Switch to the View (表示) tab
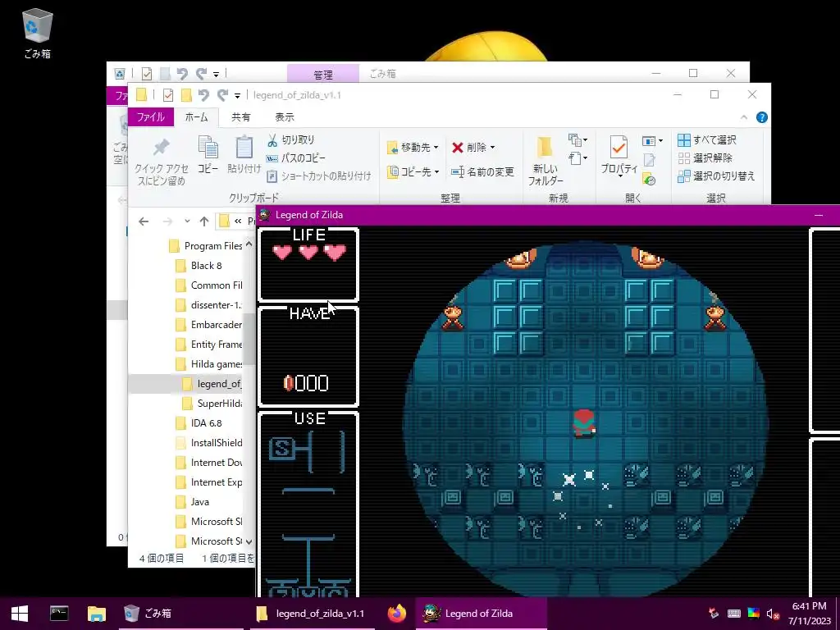Image resolution: width=840 pixels, height=630 pixels. tap(285, 116)
